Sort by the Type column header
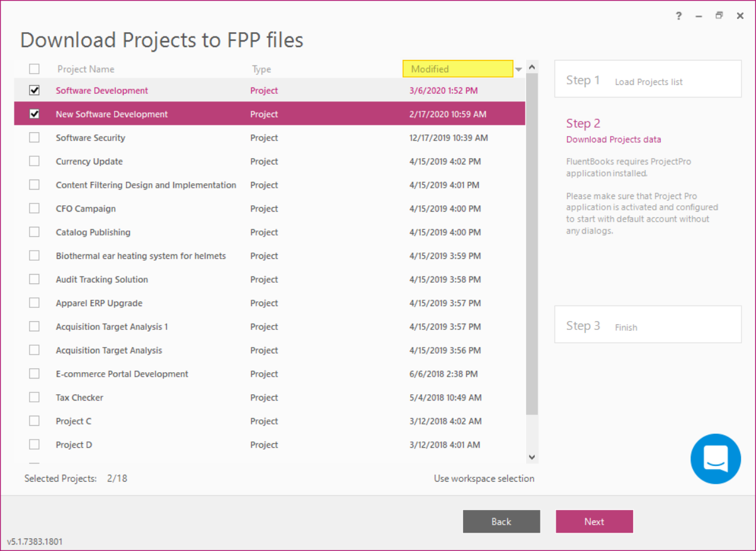Image resolution: width=756 pixels, height=551 pixels. (261, 69)
